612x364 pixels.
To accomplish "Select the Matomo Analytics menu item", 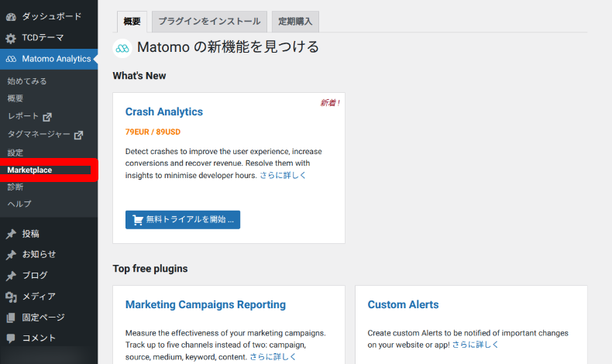I will coord(49,59).
